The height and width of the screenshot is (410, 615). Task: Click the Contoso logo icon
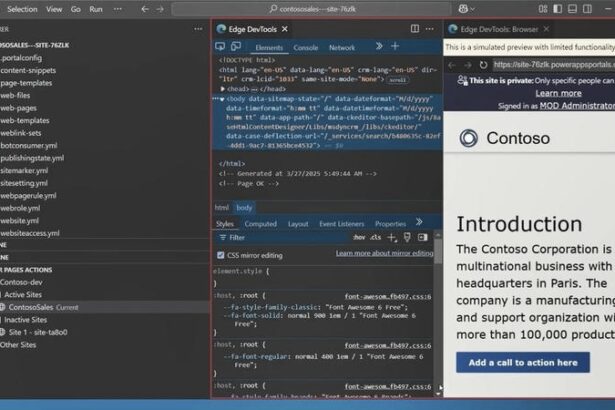click(469, 138)
